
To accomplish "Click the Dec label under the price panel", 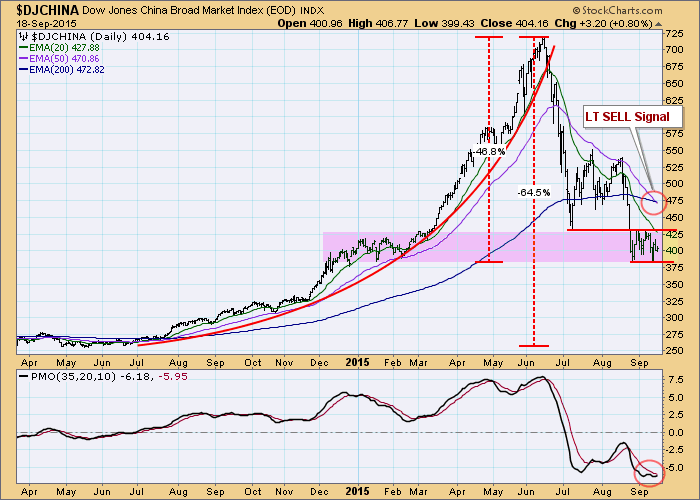I will (320, 362).
